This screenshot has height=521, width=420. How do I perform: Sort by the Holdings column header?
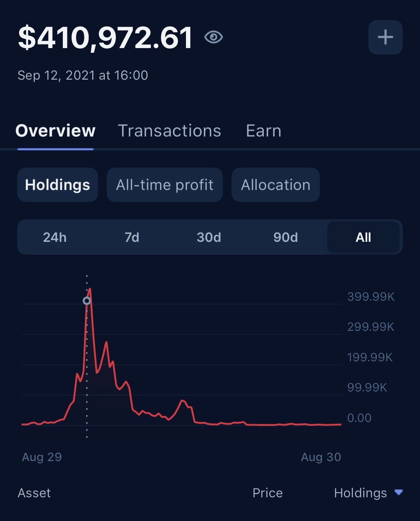360,493
